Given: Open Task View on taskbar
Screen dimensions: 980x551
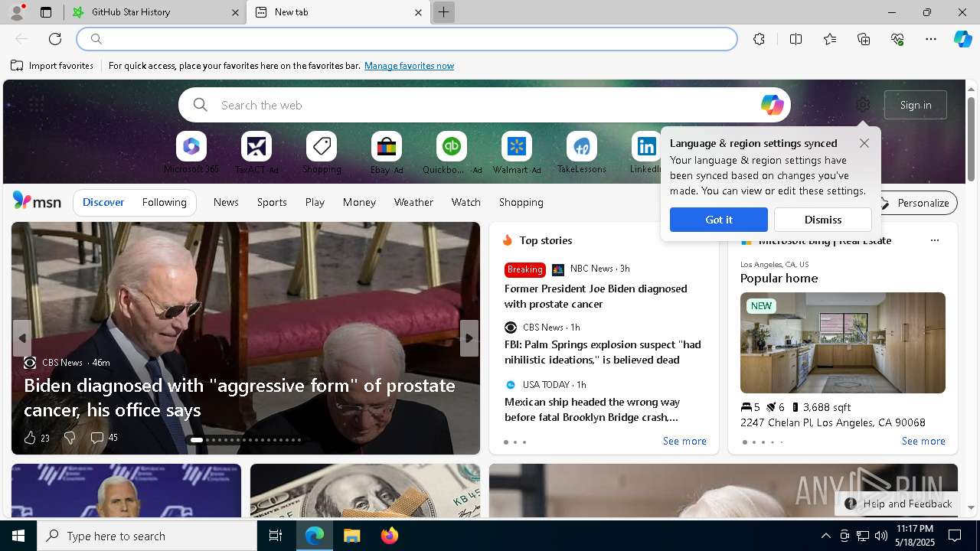Looking at the screenshot, I should pyautogui.click(x=276, y=536).
